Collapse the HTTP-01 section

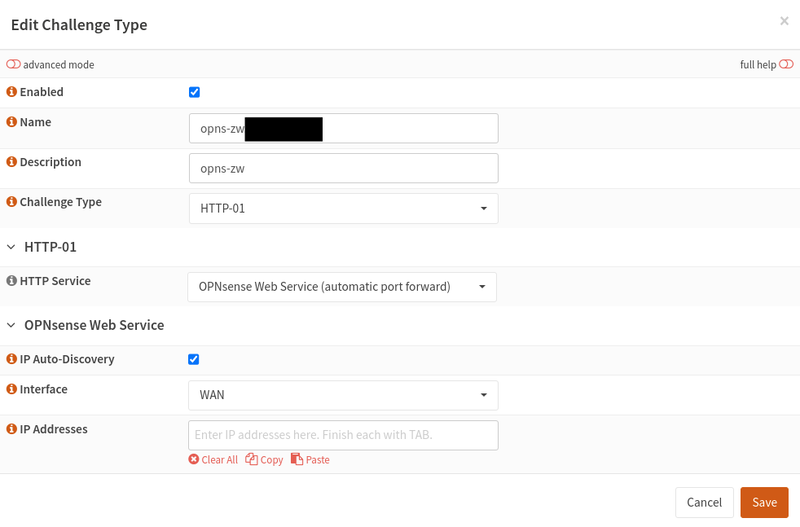click(x=12, y=247)
